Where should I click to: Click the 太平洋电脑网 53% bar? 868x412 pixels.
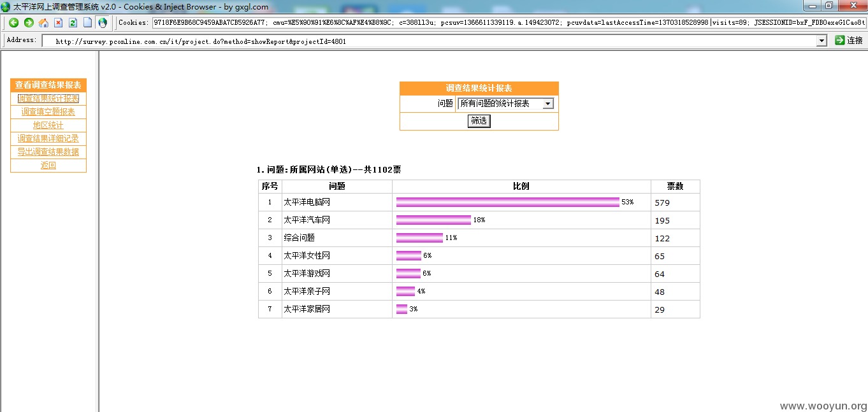(507, 202)
